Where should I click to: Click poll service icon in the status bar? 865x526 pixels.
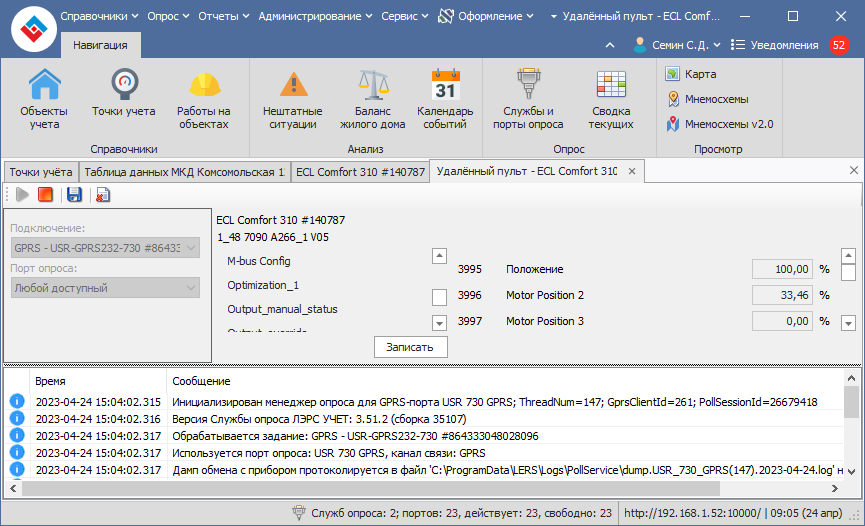click(298, 513)
